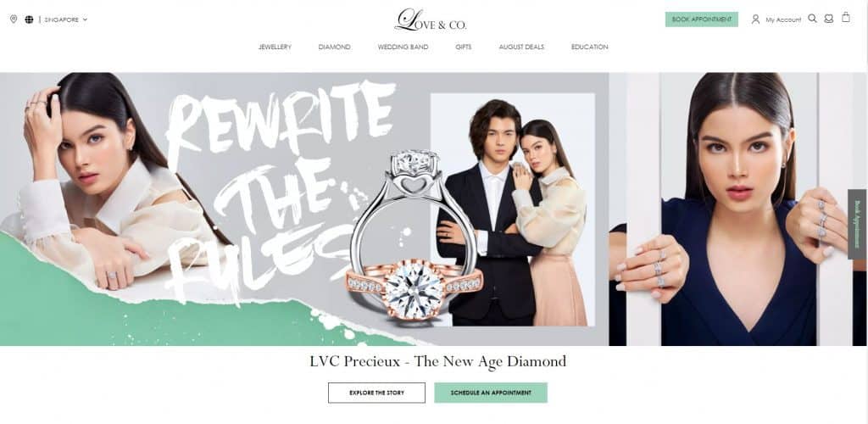This screenshot has width=868, height=424.
Task: Click the Schedule An Appointment button
Action: click(491, 393)
